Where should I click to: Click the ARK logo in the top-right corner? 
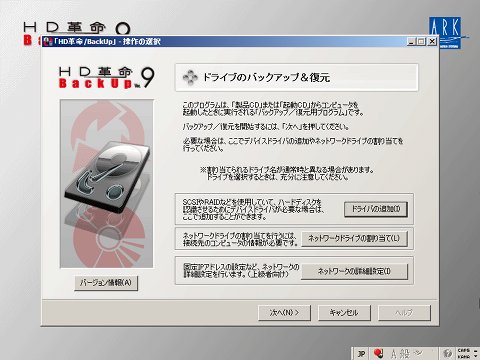[x=445, y=32]
